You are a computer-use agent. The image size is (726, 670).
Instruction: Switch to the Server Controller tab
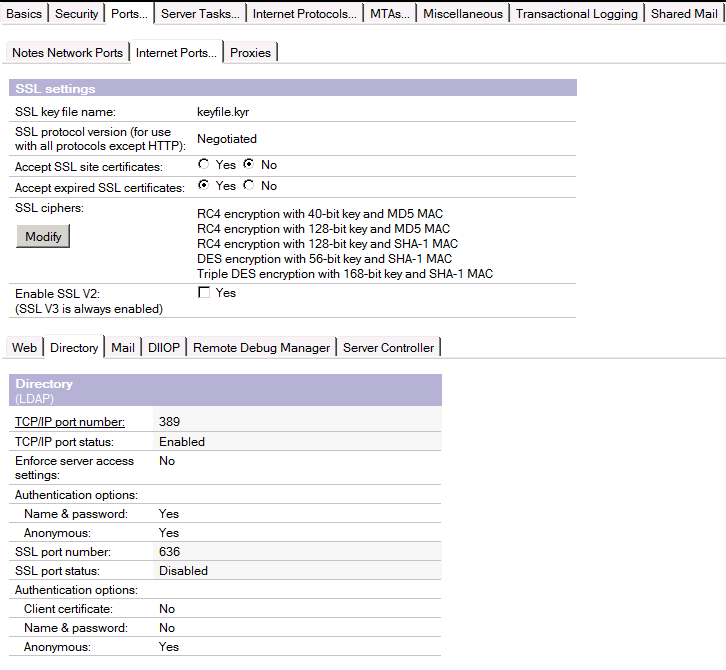click(388, 348)
